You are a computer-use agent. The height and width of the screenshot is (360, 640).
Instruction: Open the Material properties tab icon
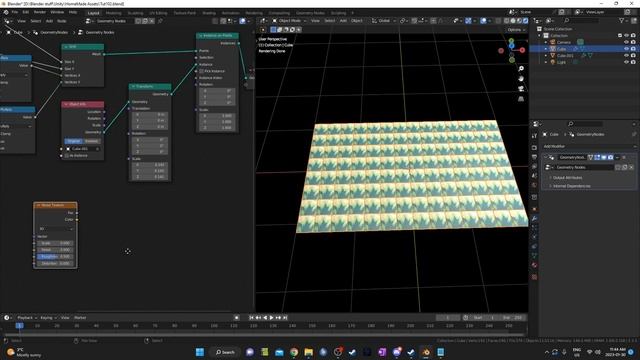point(534,265)
